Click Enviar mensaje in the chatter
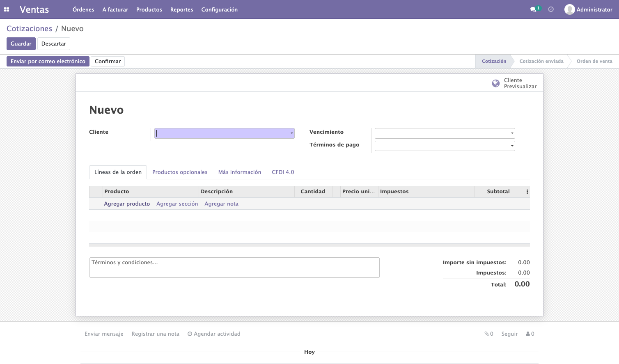 point(104,334)
